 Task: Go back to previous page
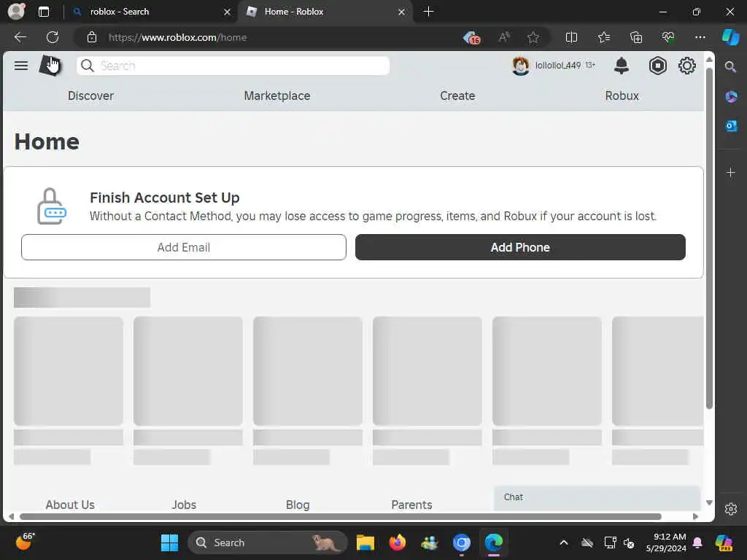(20, 37)
